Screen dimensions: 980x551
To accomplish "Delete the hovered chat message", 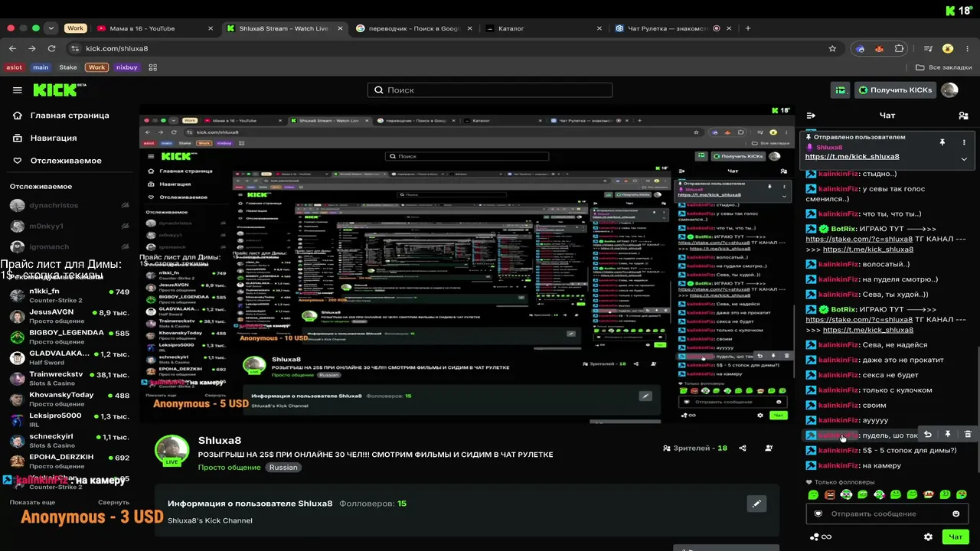I will (x=968, y=435).
